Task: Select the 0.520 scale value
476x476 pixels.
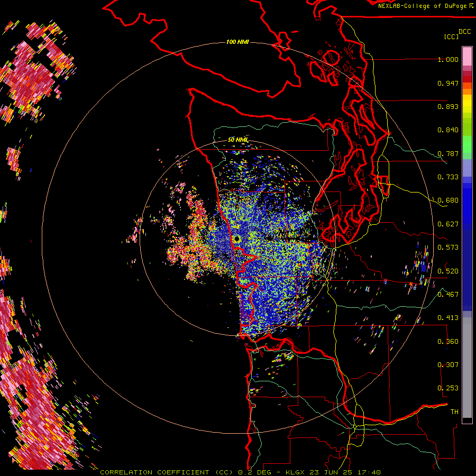Action: (448, 271)
